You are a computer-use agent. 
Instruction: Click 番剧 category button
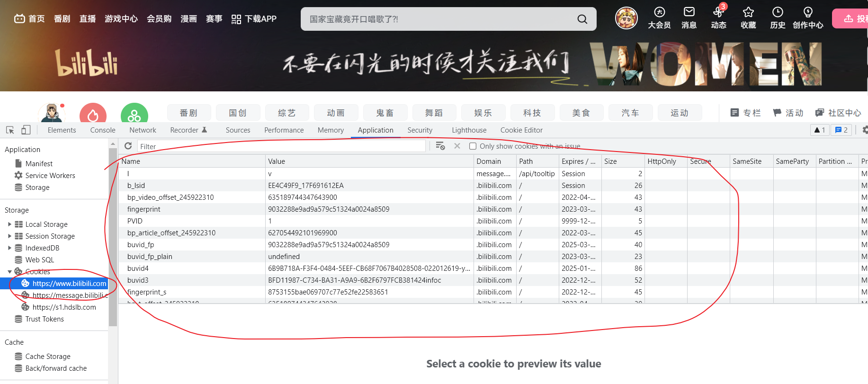188,113
